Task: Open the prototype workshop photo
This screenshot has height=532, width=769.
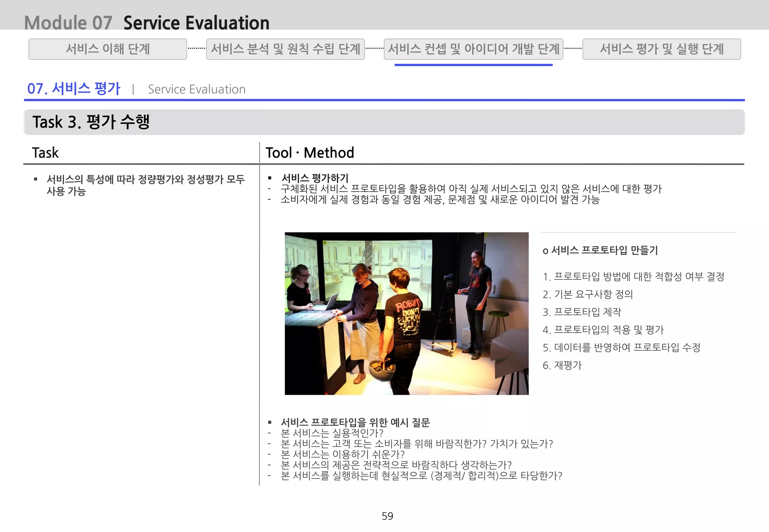Action: (407, 314)
